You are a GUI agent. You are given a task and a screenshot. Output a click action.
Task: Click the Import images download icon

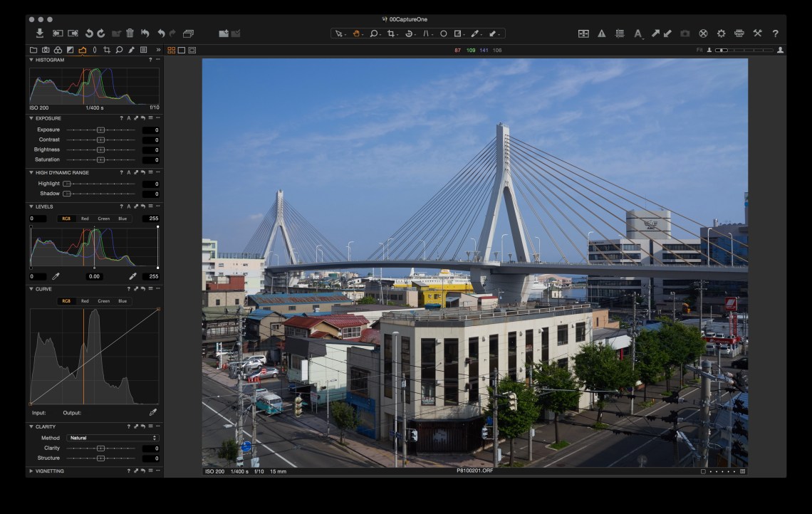click(39, 33)
